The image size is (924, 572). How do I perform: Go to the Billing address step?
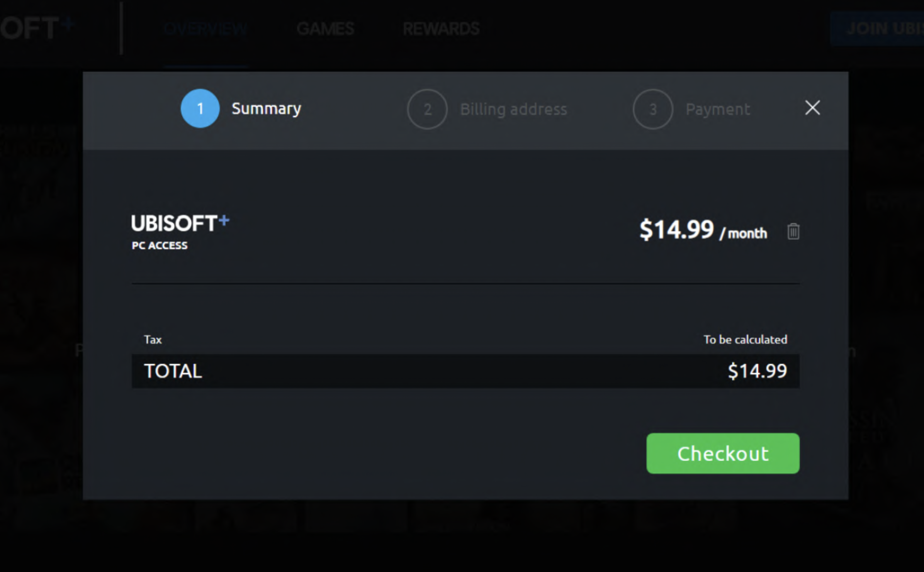pyautogui.click(x=513, y=110)
